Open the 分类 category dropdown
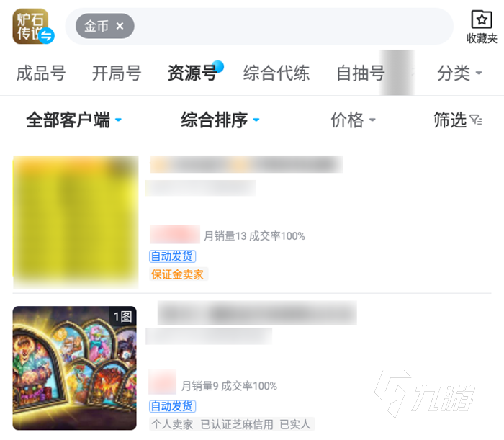The width and height of the screenshot is (504, 440). [459, 73]
